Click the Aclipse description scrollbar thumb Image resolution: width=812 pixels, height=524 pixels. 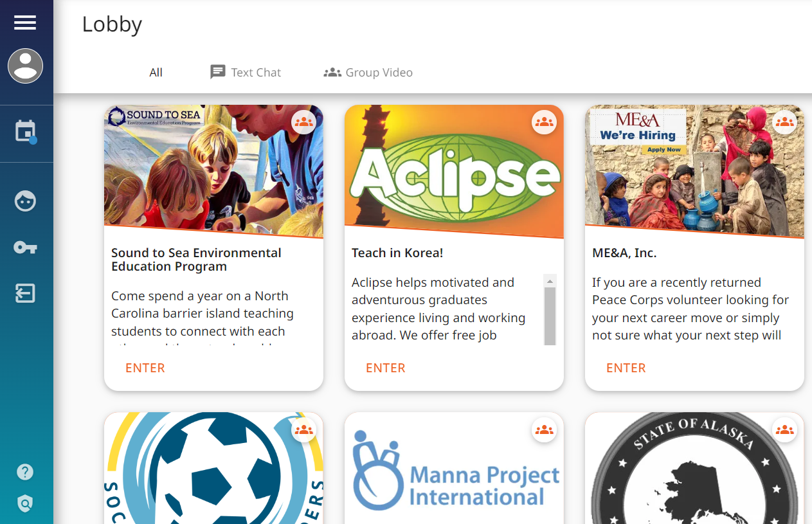(x=550, y=316)
